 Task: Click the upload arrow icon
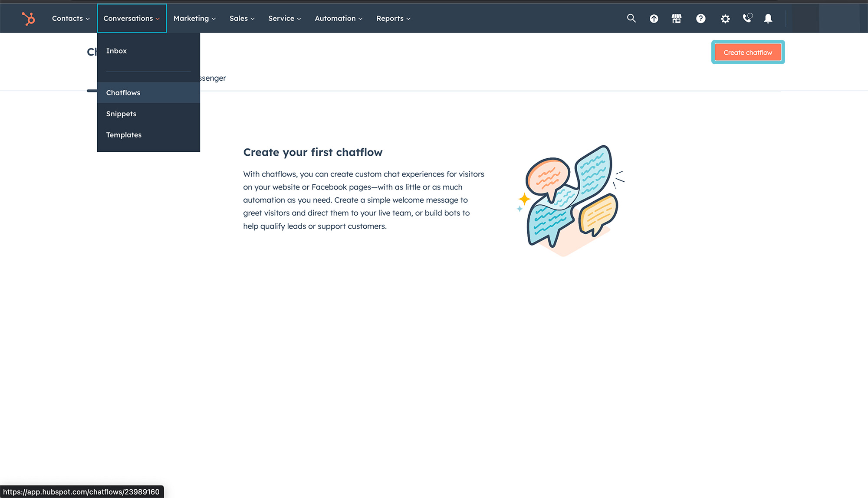pos(654,18)
